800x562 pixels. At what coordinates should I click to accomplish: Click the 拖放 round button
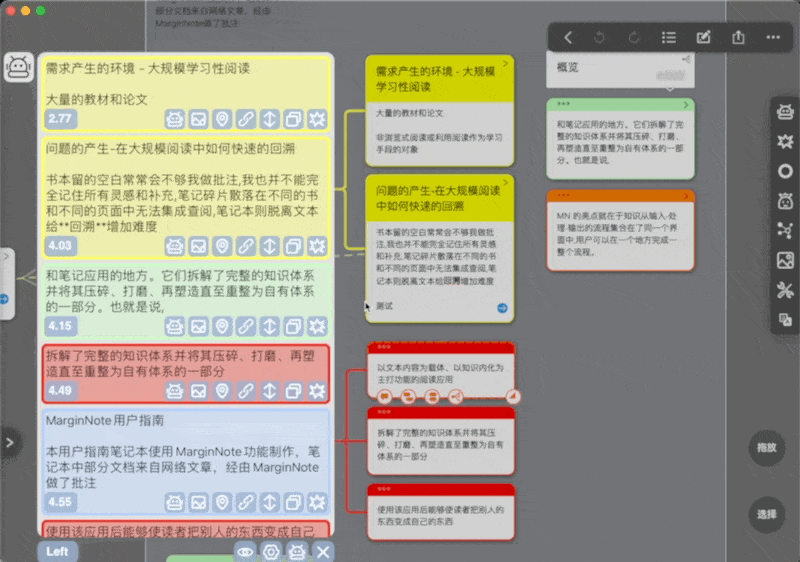[x=766, y=448]
